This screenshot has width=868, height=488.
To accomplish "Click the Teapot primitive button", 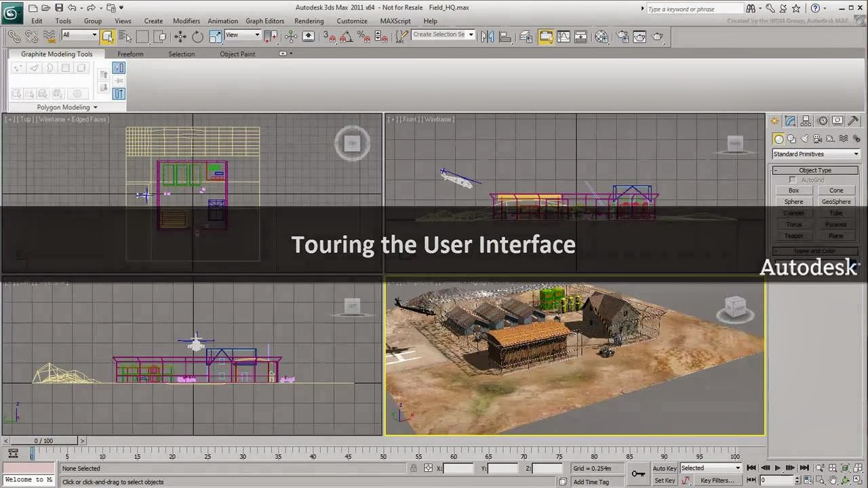I will 793,236.
